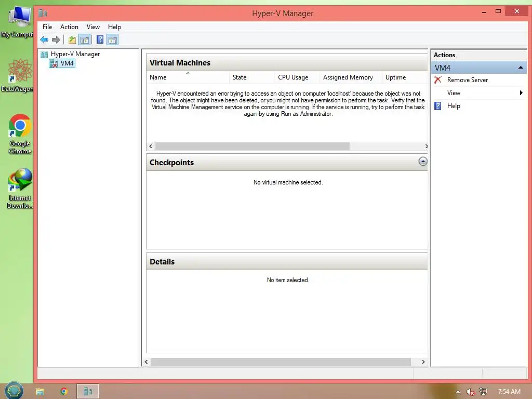Collapse the Checkpoints section chevron
Viewport: 532px width, 399px height.
click(x=423, y=161)
